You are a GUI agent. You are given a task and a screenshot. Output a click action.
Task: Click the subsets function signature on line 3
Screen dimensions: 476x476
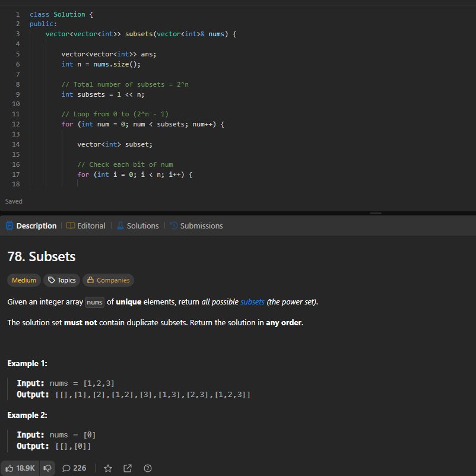tap(141, 34)
